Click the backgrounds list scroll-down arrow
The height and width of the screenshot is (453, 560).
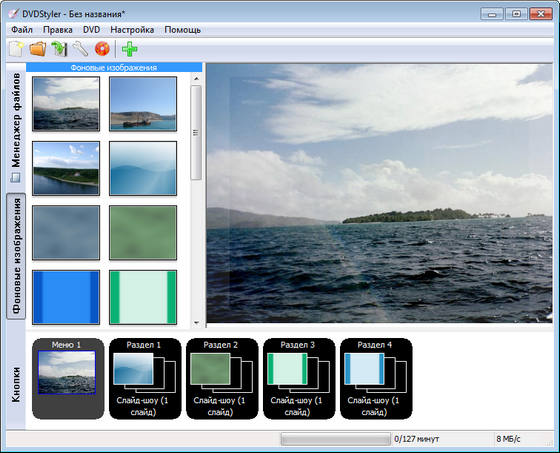196,322
